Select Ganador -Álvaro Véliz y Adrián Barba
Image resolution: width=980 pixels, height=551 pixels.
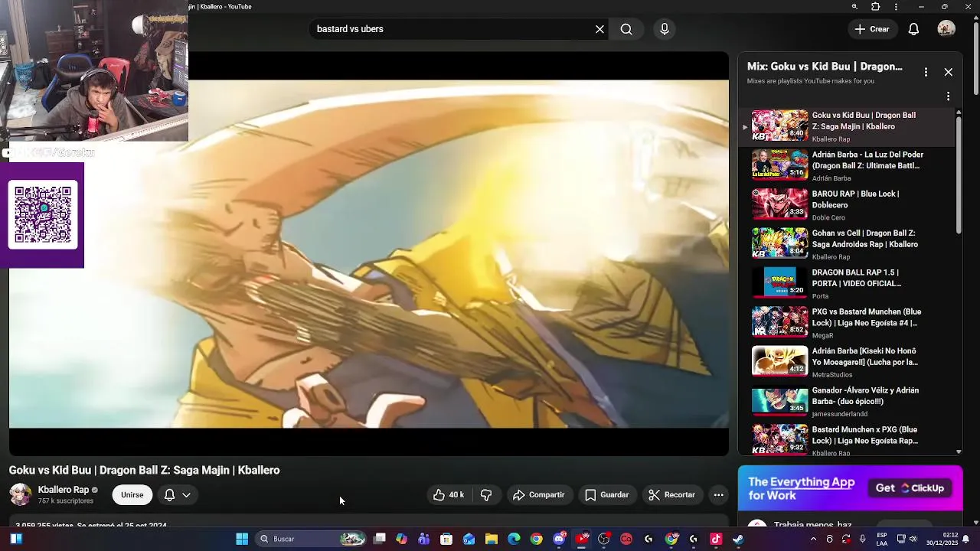[846, 401]
